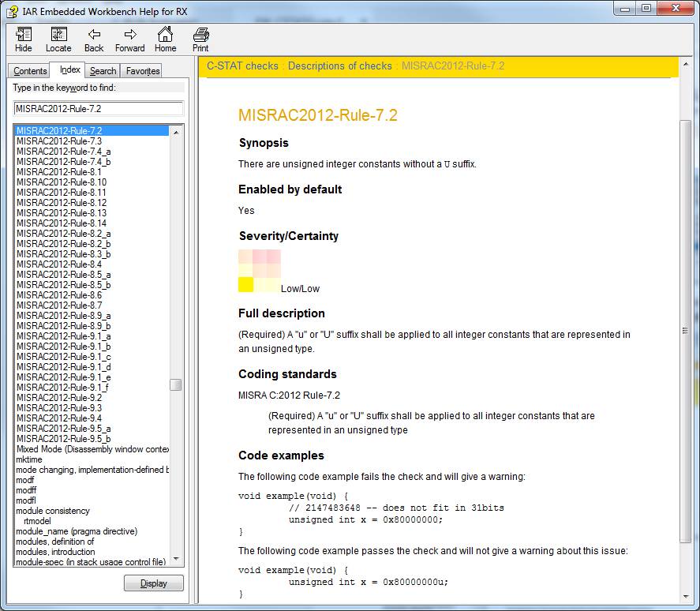Viewport: 700px width, 611px height.
Task: Open the Home page icon
Action: point(165,35)
